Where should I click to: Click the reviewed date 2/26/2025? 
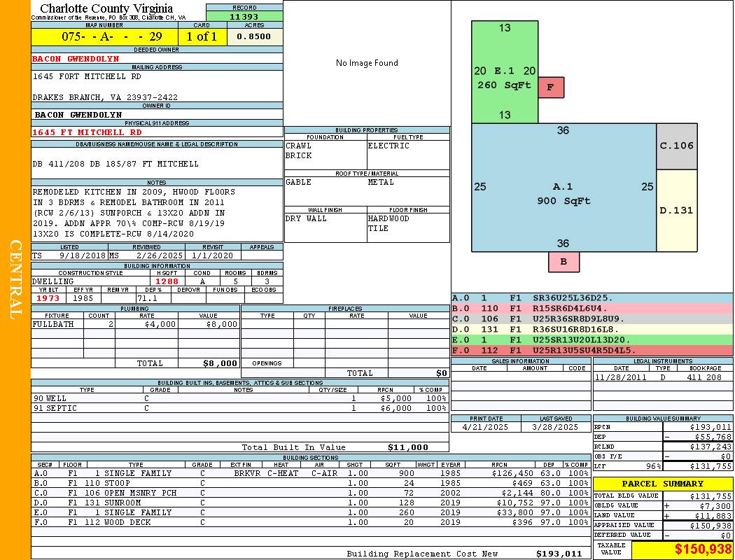pyautogui.click(x=160, y=256)
